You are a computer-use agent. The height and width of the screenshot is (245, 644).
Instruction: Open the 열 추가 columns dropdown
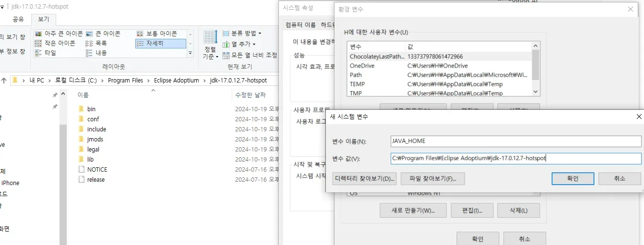[x=239, y=44]
